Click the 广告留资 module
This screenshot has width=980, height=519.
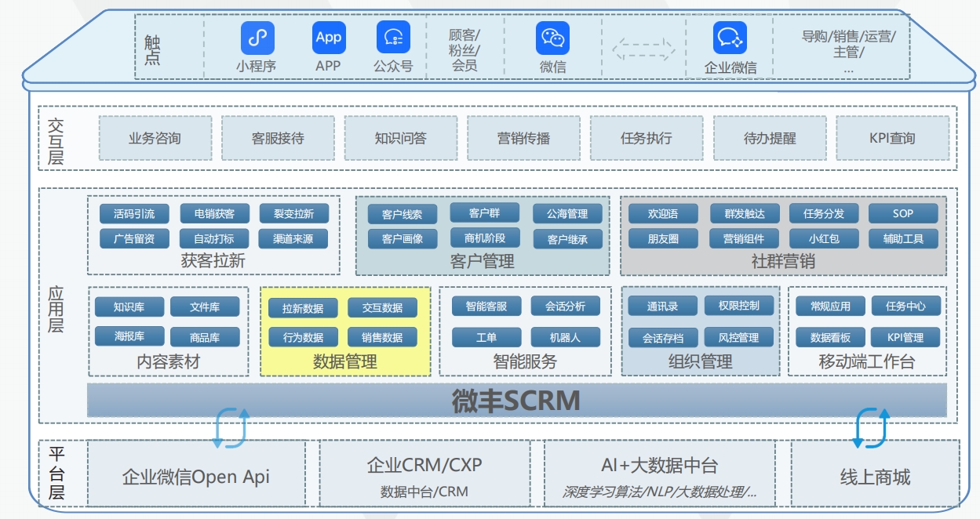tap(134, 238)
